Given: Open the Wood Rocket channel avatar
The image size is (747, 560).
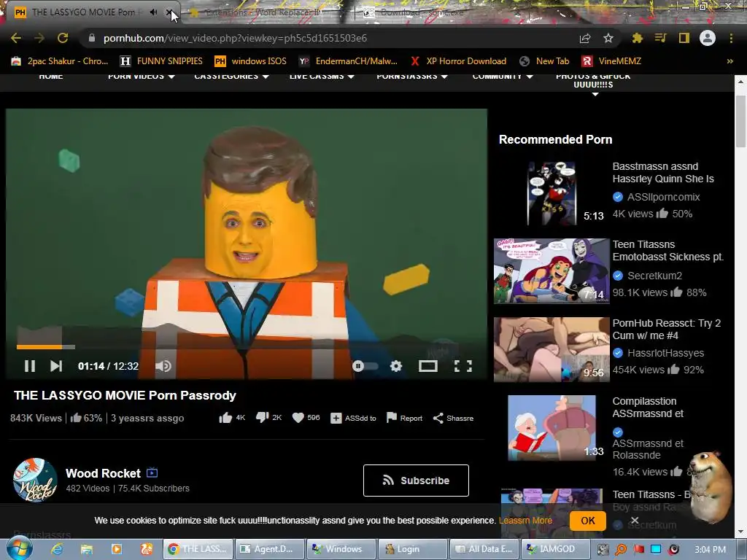Looking at the screenshot, I should point(35,480).
